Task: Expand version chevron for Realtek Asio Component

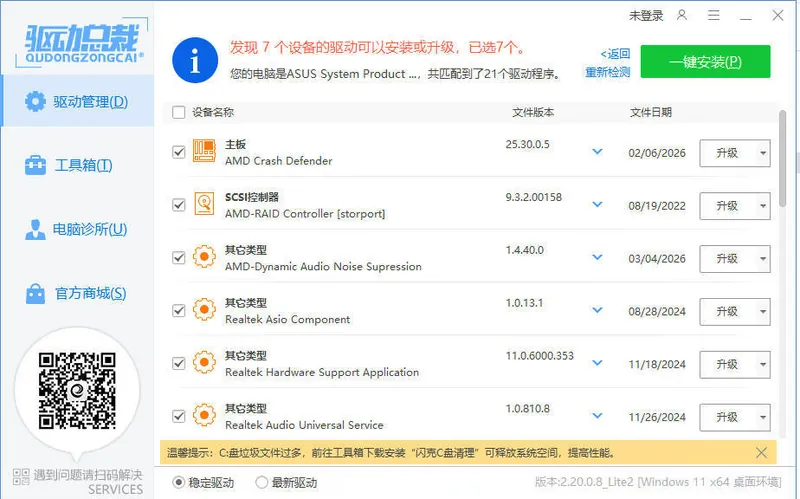Action: [597, 310]
